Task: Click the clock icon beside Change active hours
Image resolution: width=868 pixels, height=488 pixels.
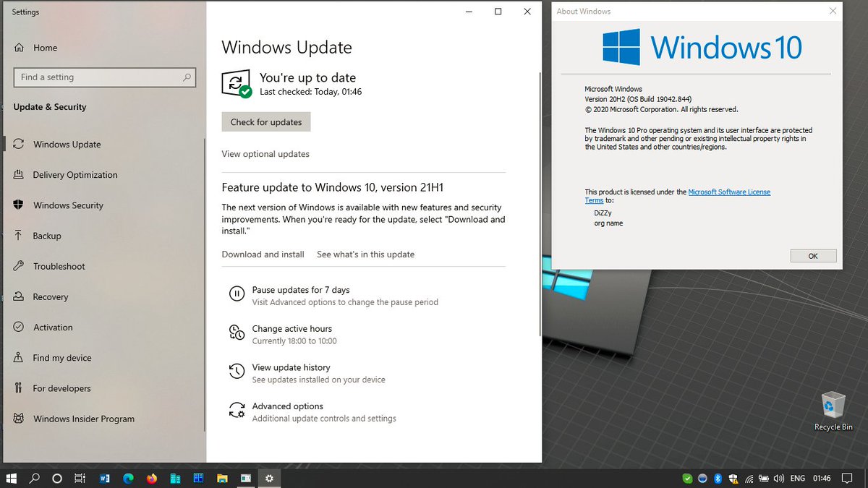Action: (237, 333)
